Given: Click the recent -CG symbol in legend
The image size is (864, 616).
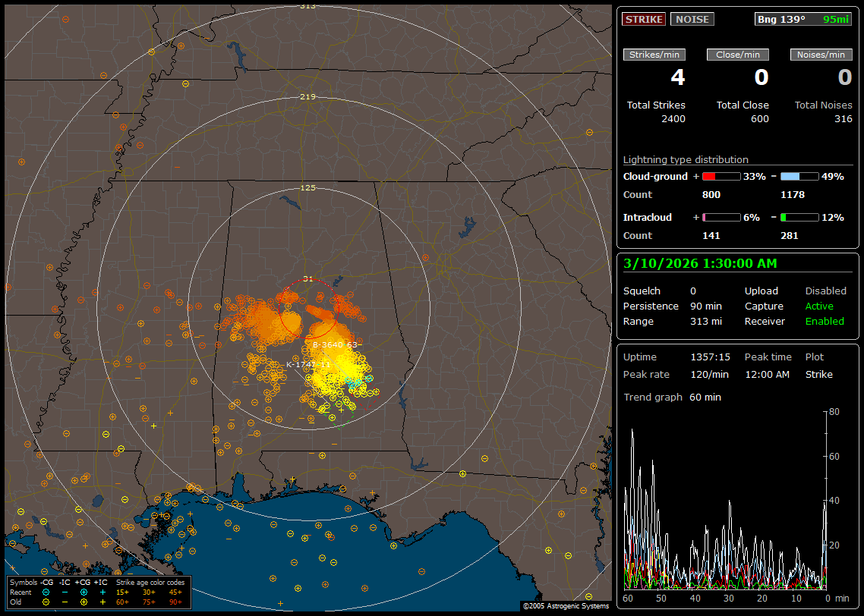Looking at the screenshot, I should pos(46,592).
